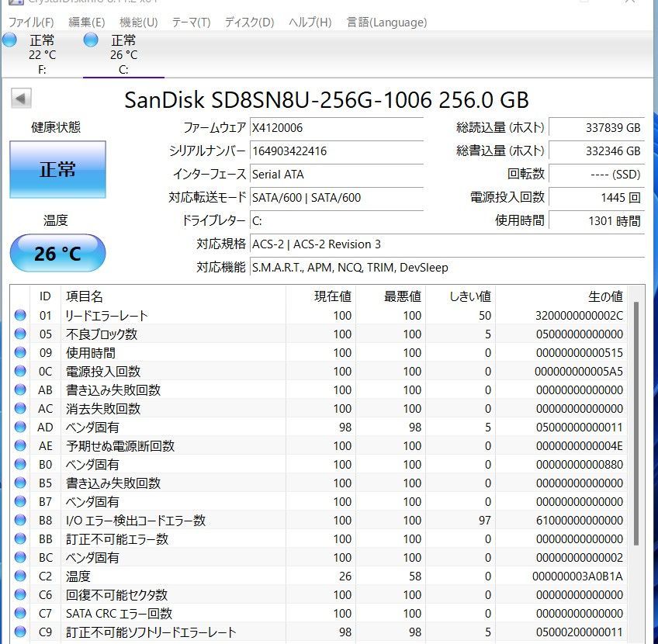
Task: Open the ヘルプ(H) menu
Action: tap(310, 22)
